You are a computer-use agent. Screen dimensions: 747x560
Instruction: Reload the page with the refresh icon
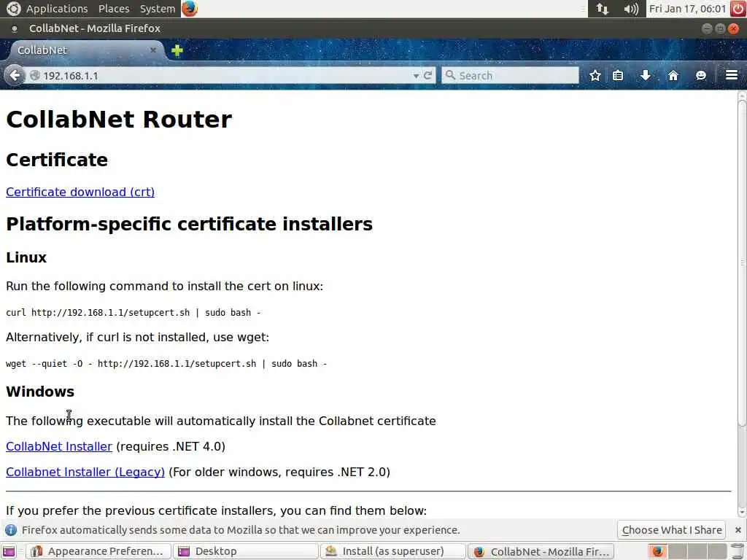click(427, 75)
